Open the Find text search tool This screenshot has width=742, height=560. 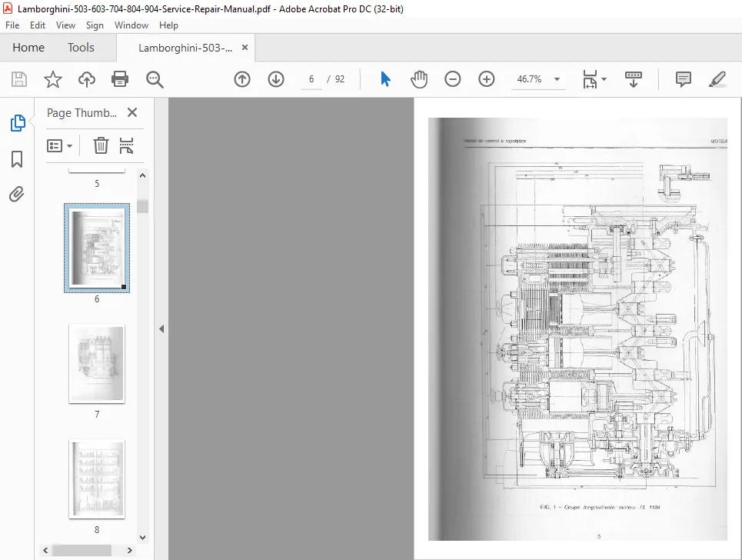(155, 79)
